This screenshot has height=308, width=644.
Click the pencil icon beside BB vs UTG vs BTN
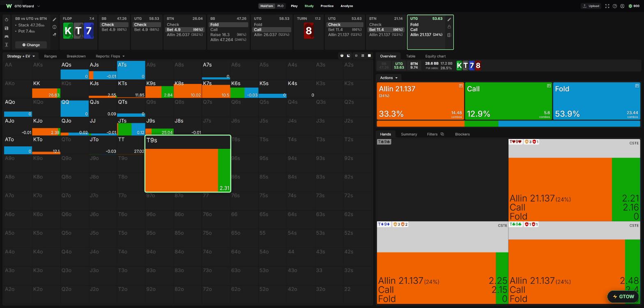[x=54, y=19]
